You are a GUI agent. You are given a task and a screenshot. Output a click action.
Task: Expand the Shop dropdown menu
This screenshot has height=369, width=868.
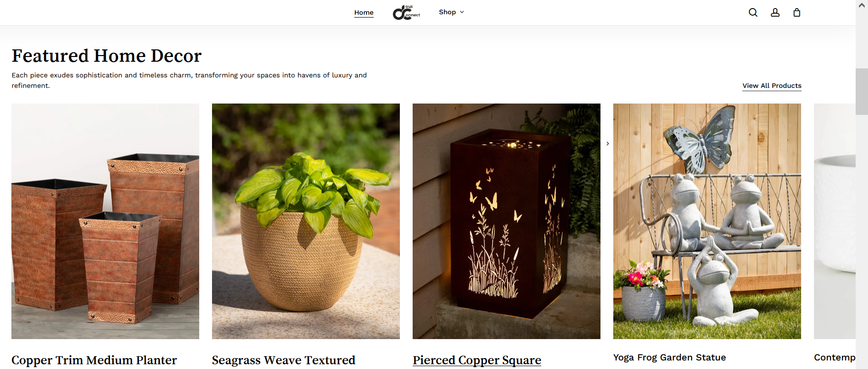point(452,12)
